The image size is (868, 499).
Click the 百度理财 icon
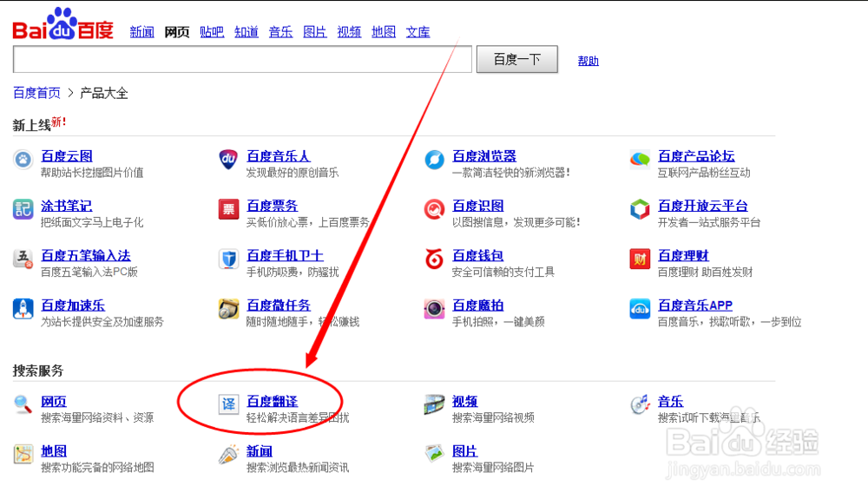tap(640, 259)
